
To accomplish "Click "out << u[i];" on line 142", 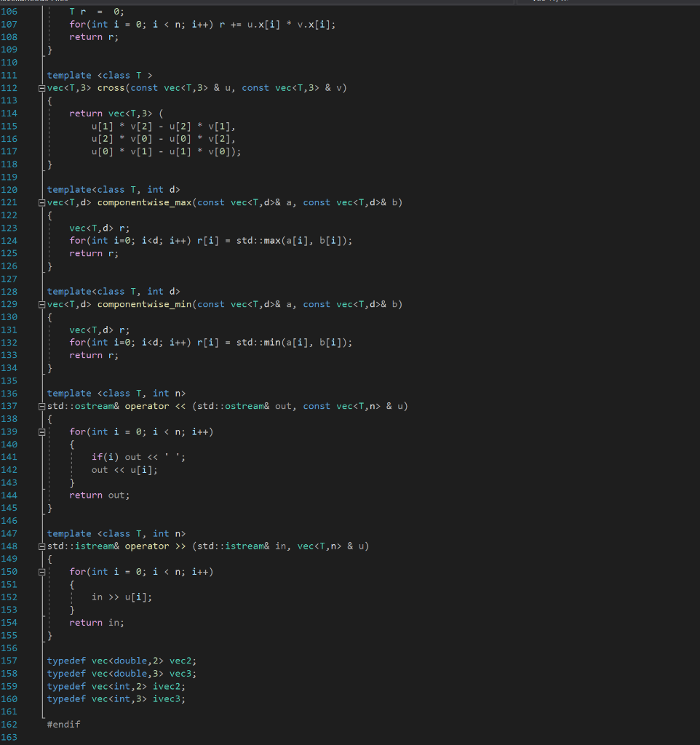I will click(124, 470).
